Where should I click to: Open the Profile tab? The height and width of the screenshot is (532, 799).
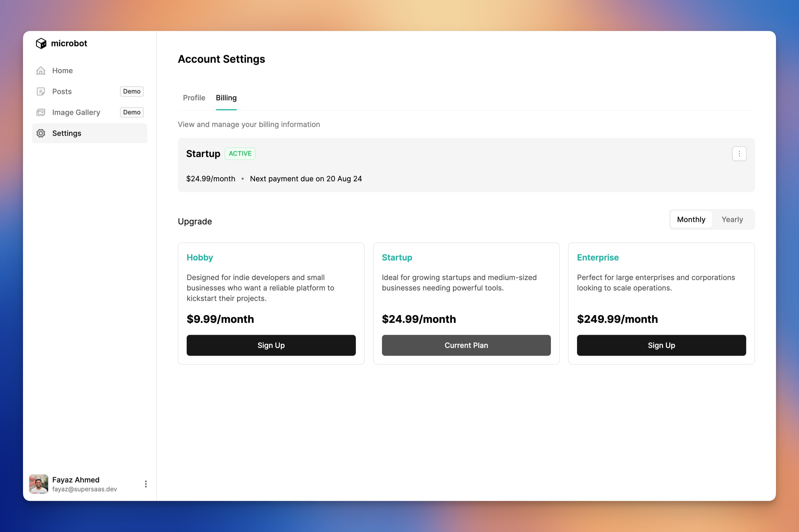[x=194, y=98]
